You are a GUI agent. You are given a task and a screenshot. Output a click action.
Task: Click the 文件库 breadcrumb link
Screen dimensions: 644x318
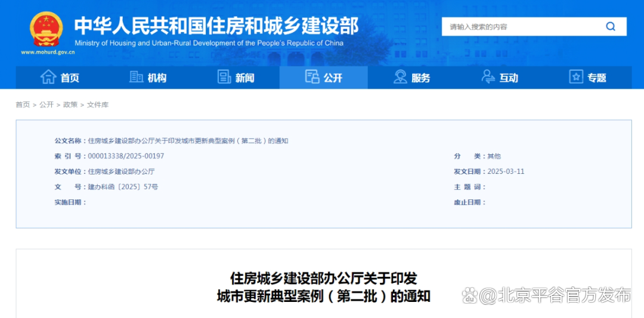(x=98, y=105)
